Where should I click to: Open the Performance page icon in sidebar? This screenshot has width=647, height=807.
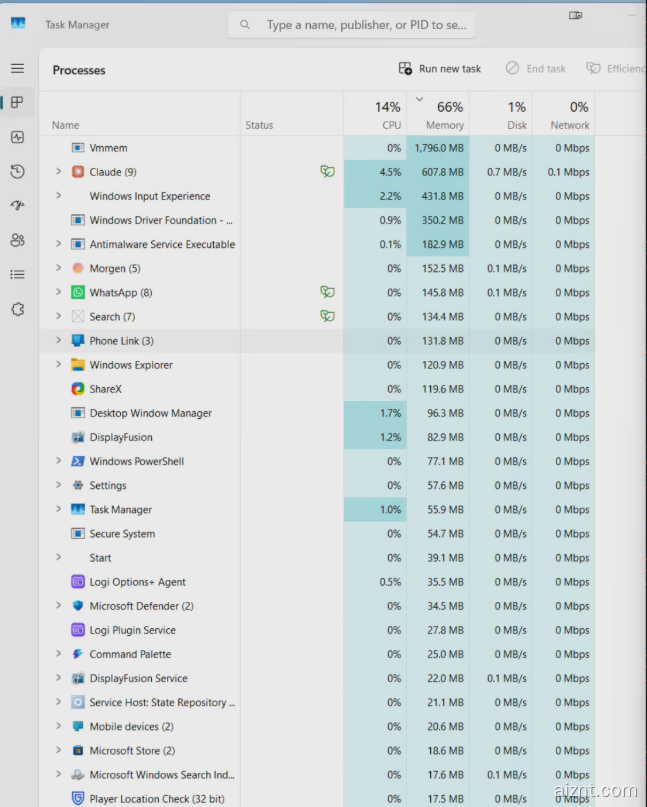(18, 137)
